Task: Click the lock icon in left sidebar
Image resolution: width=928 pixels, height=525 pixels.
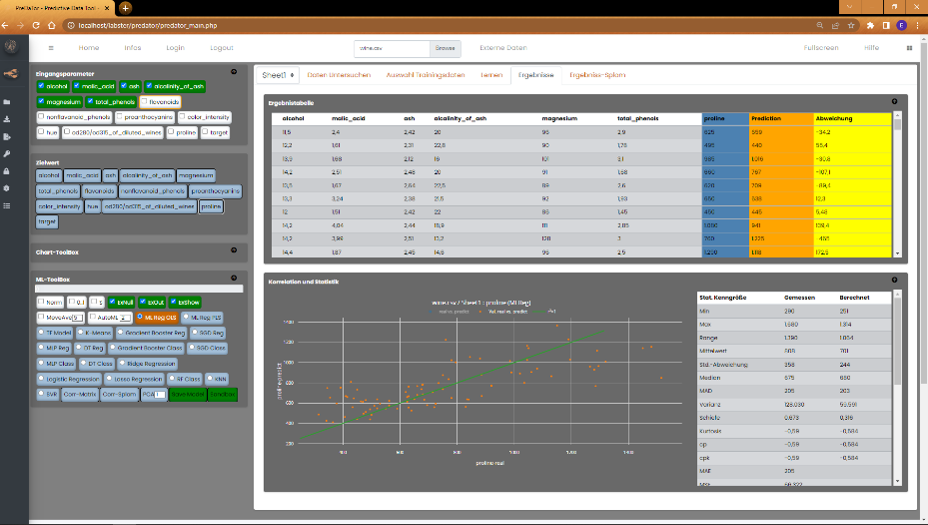Action: [x=7, y=171]
